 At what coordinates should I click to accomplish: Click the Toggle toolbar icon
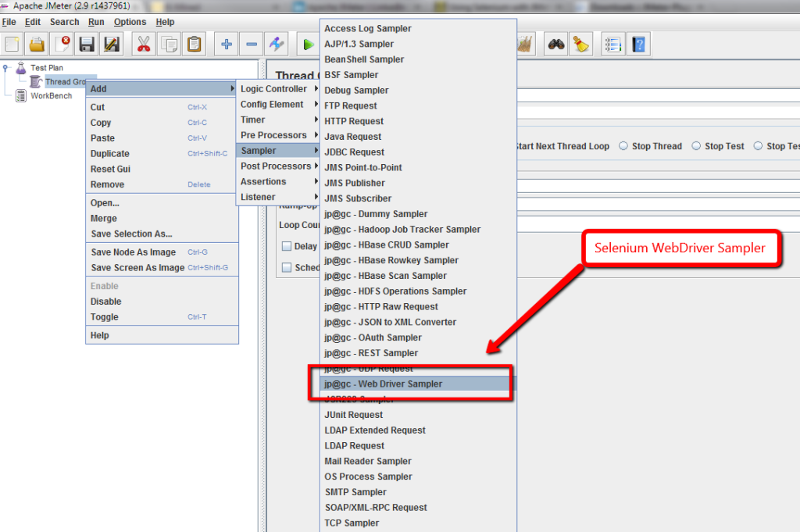pyautogui.click(x=277, y=45)
